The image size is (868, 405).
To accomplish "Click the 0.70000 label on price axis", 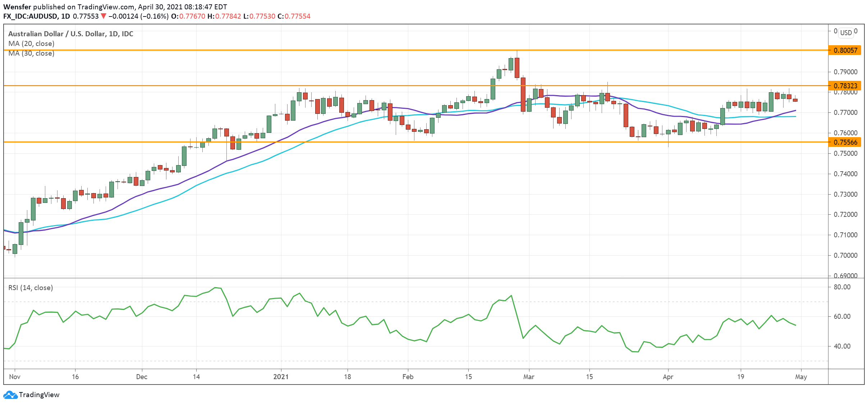I will click(x=845, y=255).
